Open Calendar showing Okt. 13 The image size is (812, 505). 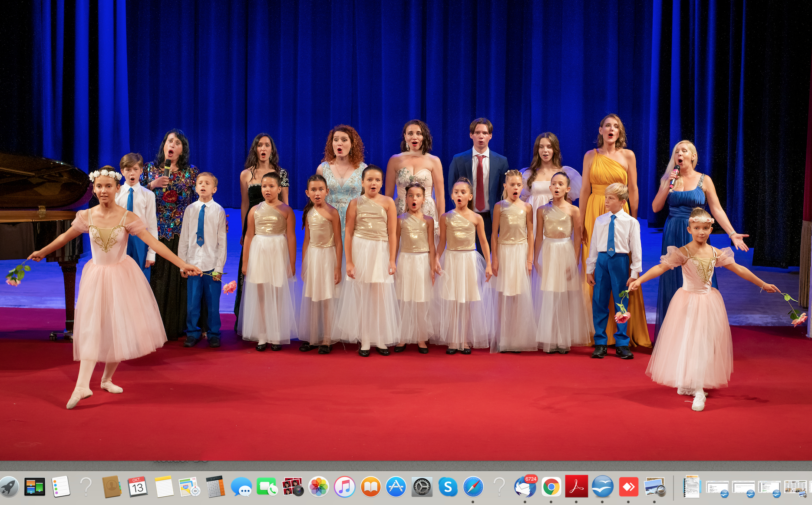(137, 487)
